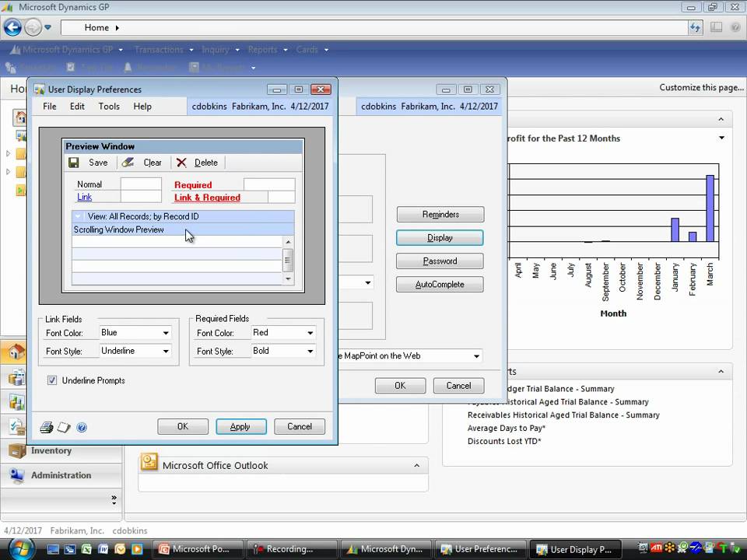
Task: Open Discounts Lost YTD report entry
Action: (x=504, y=442)
